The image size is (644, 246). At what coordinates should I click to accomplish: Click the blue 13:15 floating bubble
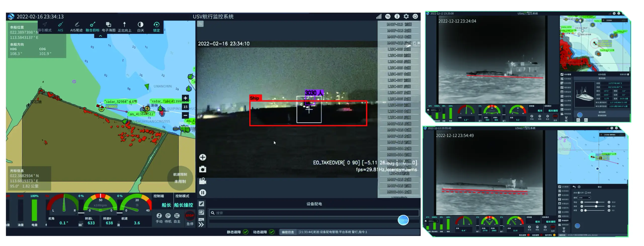pos(403,220)
